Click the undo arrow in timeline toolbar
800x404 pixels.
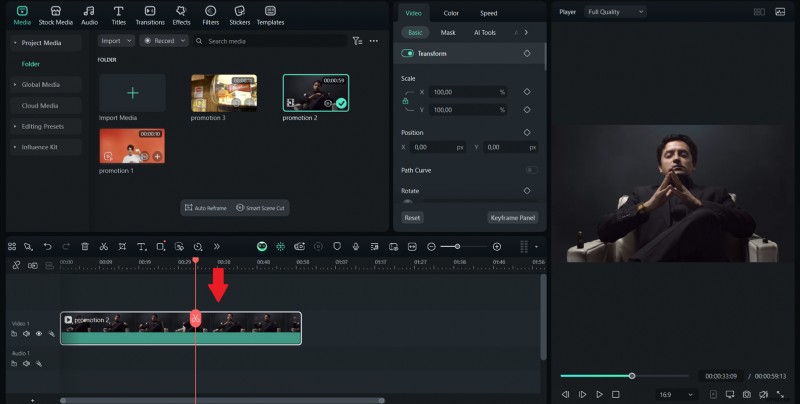click(x=47, y=246)
